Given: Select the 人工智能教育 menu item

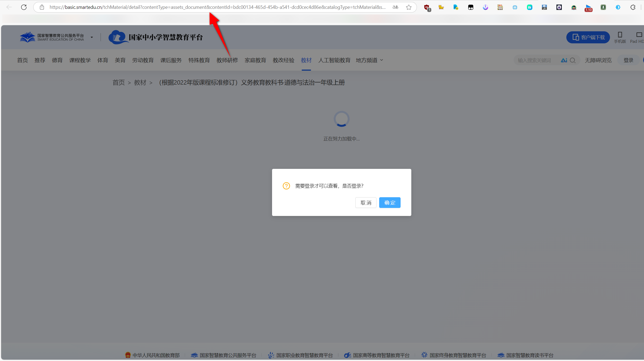Looking at the screenshot, I should (334, 60).
